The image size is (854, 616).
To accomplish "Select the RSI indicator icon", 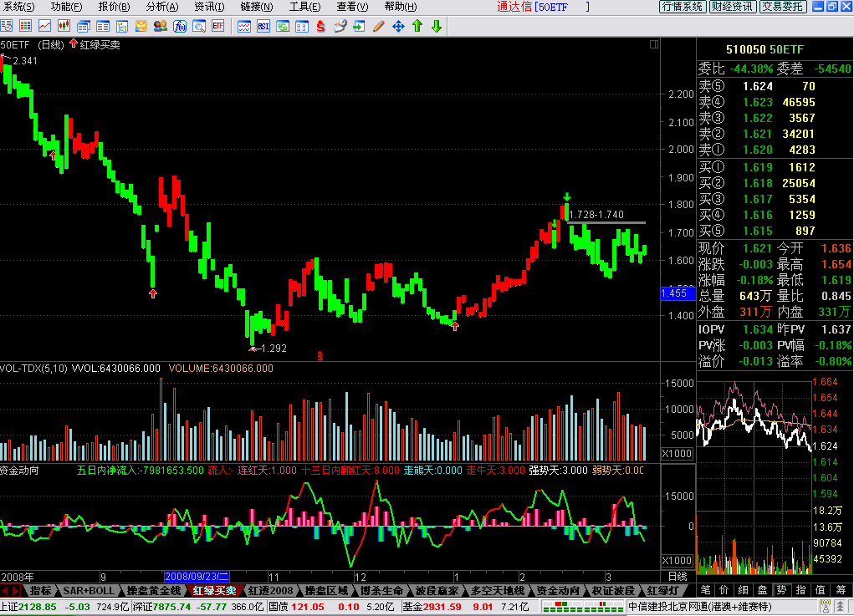I will tap(263, 26).
